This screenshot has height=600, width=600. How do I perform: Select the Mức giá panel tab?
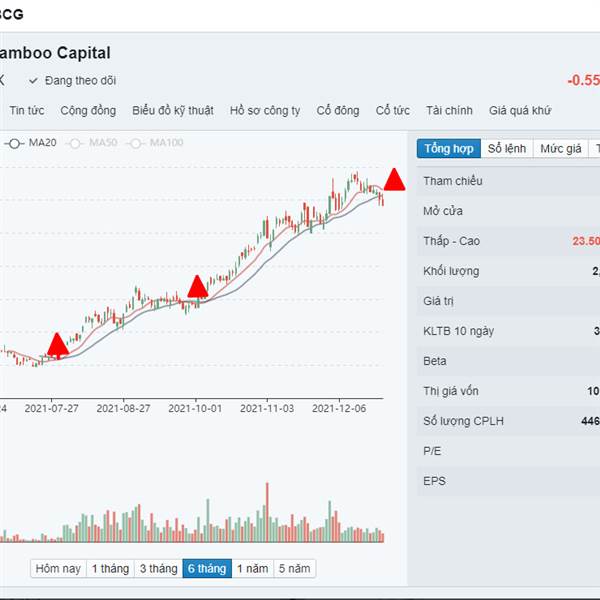click(561, 149)
